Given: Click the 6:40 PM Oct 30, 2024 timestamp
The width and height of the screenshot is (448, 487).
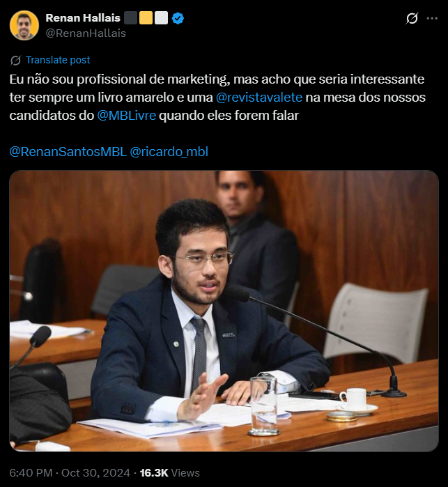Looking at the screenshot, I should click(70, 472).
